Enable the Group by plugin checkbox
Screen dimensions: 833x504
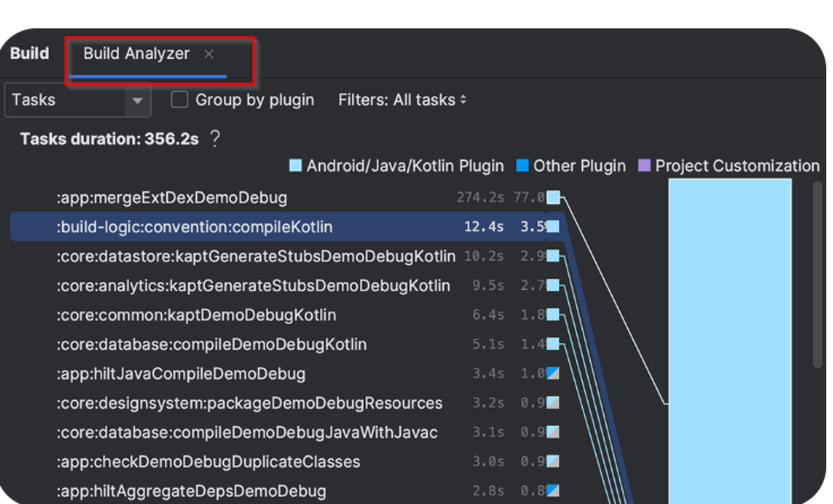pos(179,99)
